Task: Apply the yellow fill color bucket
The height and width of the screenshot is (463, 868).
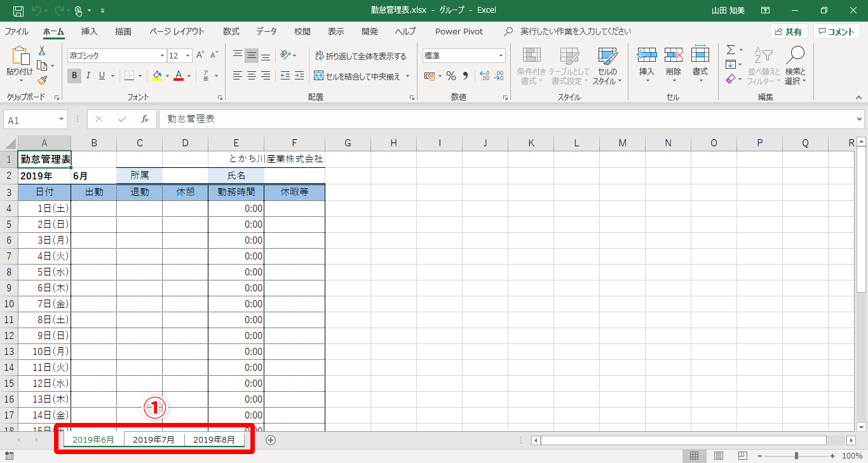Action: [157, 76]
